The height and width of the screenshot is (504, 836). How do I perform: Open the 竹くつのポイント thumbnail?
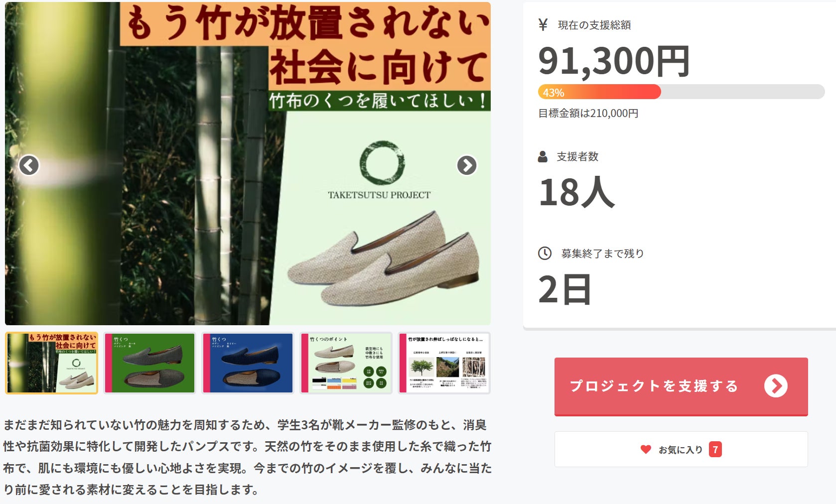click(x=346, y=363)
